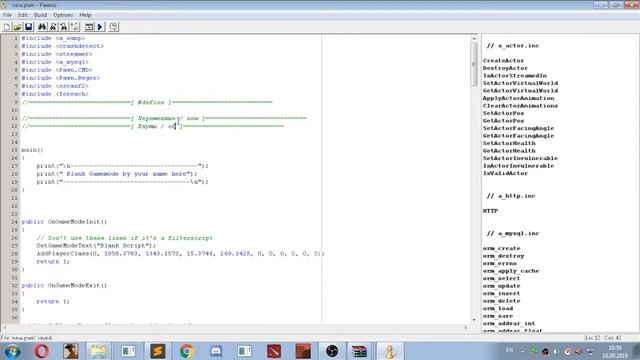Screen dimensions: 640x360
Task: Select SetActorFacingAngle in the function list
Action: point(518,128)
